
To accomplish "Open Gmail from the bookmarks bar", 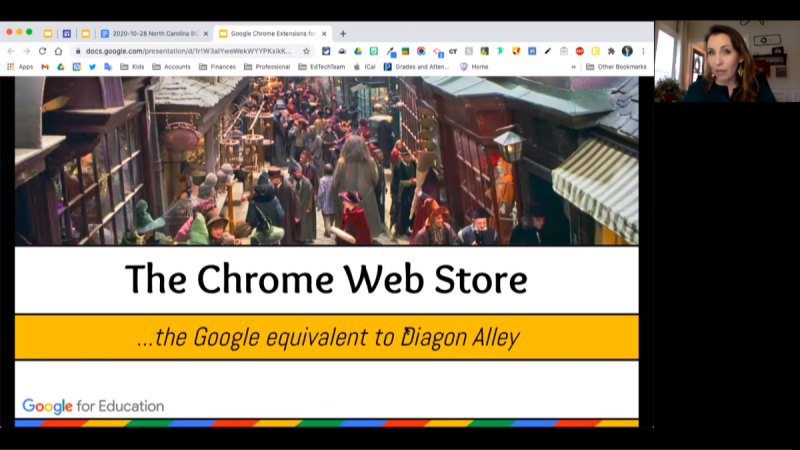I will coord(45,67).
